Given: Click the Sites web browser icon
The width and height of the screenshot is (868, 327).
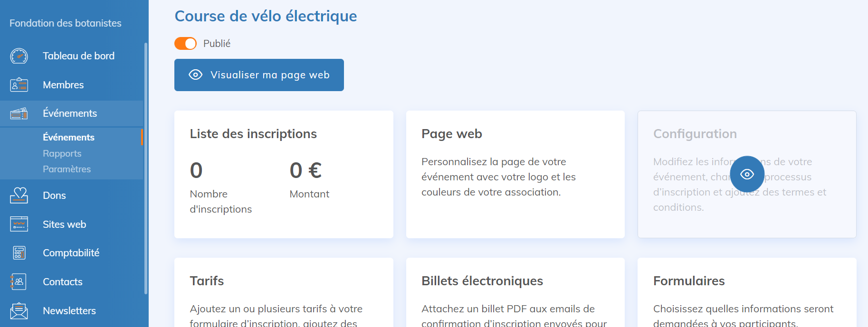Looking at the screenshot, I should [19, 224].
